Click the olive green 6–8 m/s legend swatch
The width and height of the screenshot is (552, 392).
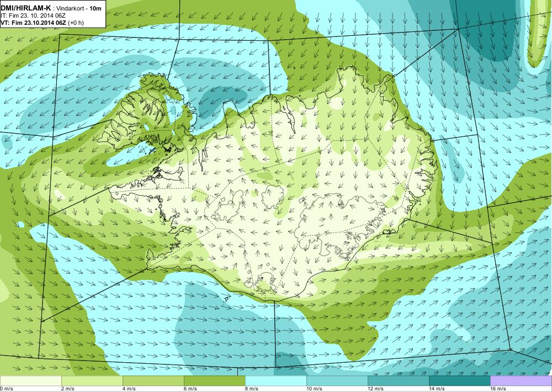point(214,381)
